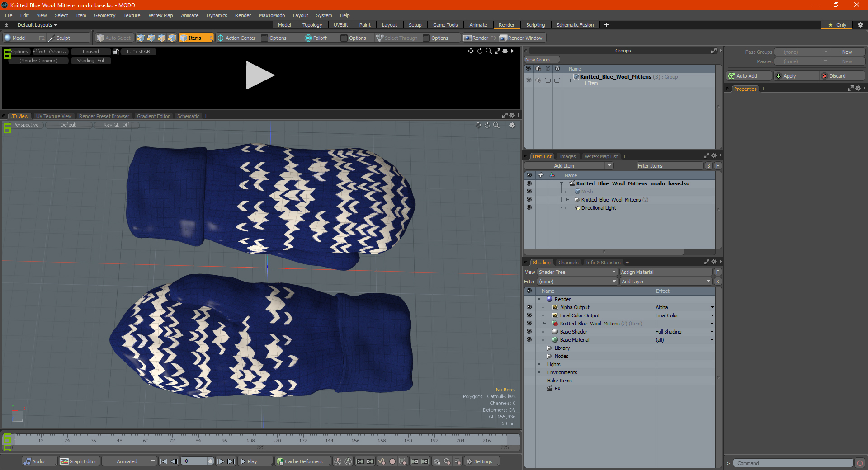Switch to Channels tab
Image resolution: width=868 pixels, height=470 pixels.
[x=568, y=263]
